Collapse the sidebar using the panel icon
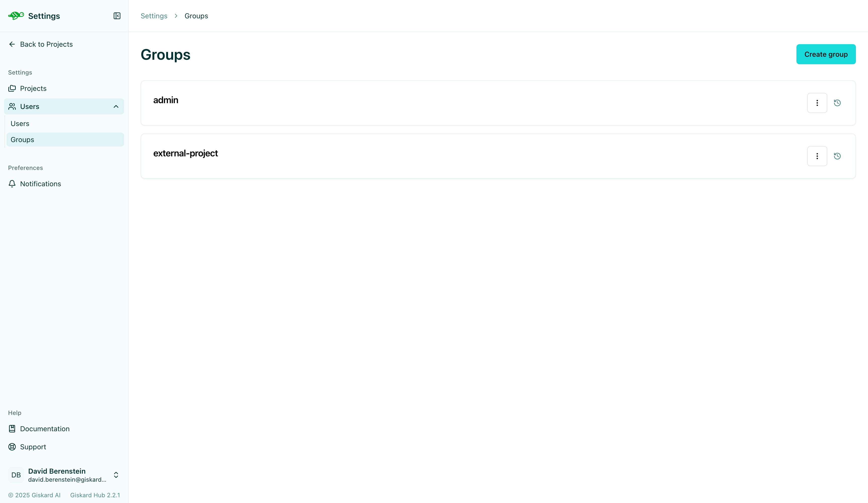This screenshot has height=503, width=868. [x=117, y=16]
